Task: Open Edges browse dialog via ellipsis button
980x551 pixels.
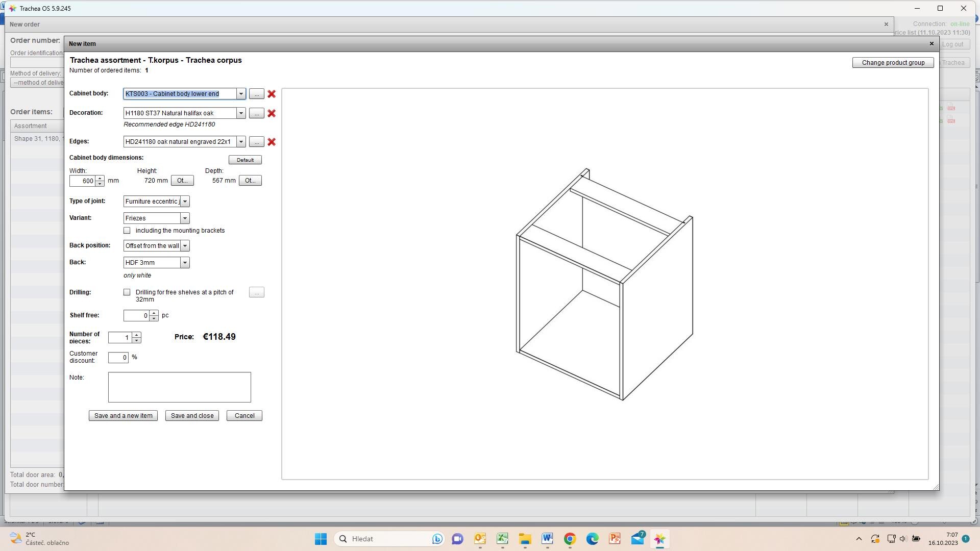Action: point(257,142)
